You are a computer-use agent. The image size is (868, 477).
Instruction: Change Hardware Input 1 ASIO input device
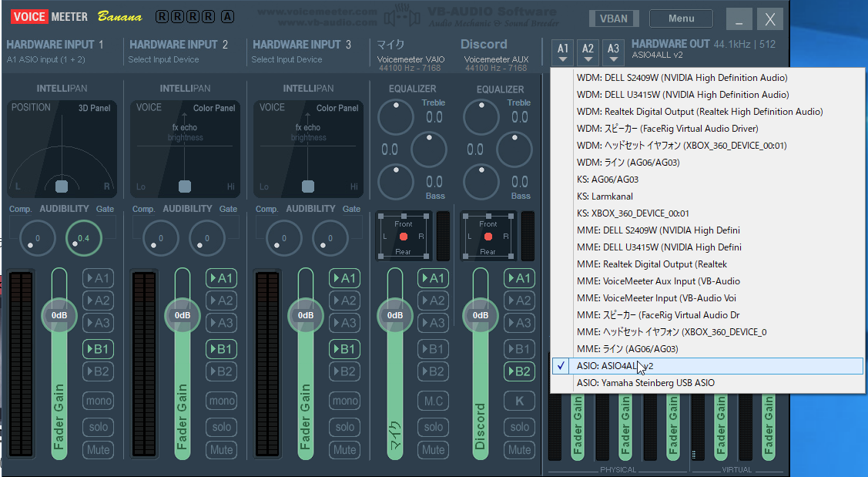(x=46, y=59)
